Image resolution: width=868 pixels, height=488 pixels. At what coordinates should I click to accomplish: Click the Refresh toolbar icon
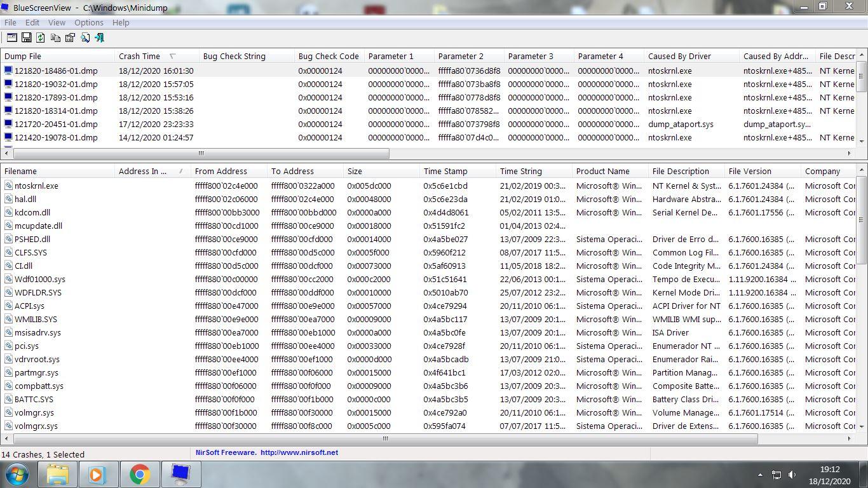(41, 38)
